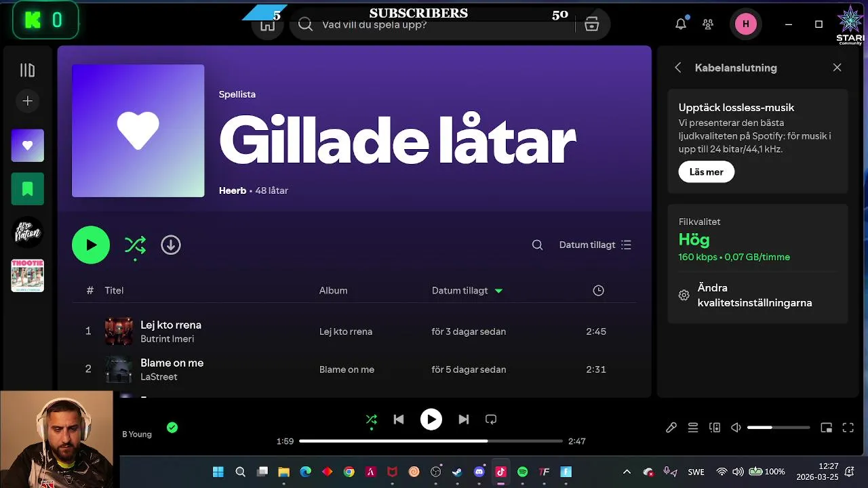Select track 'Blame on me' title

pos(172,363)
